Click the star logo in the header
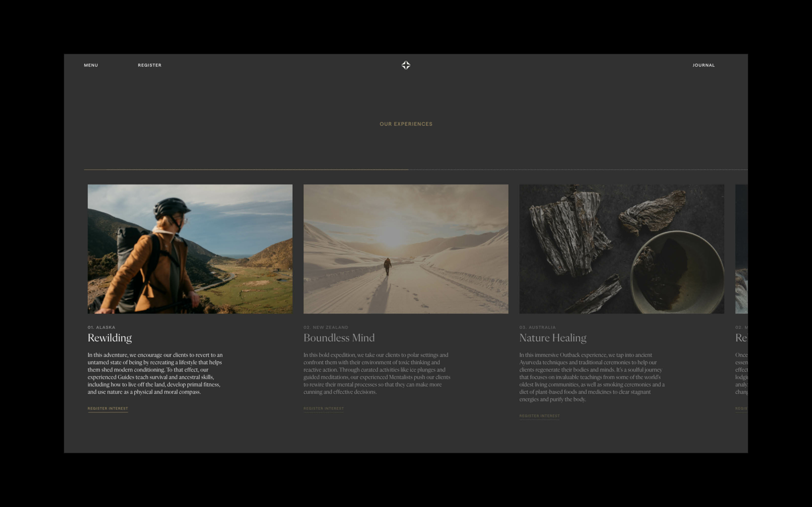 point(406,65)
